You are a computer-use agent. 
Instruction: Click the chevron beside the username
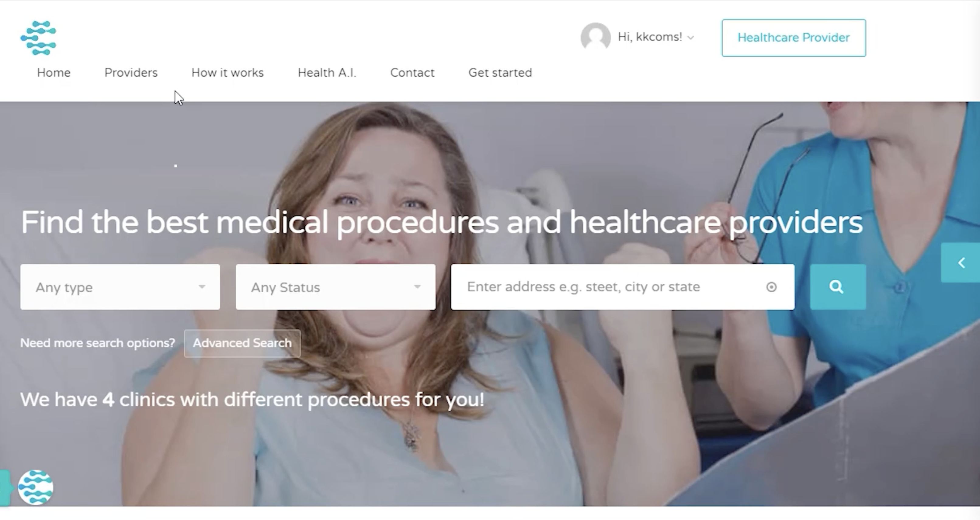[691, 38]
